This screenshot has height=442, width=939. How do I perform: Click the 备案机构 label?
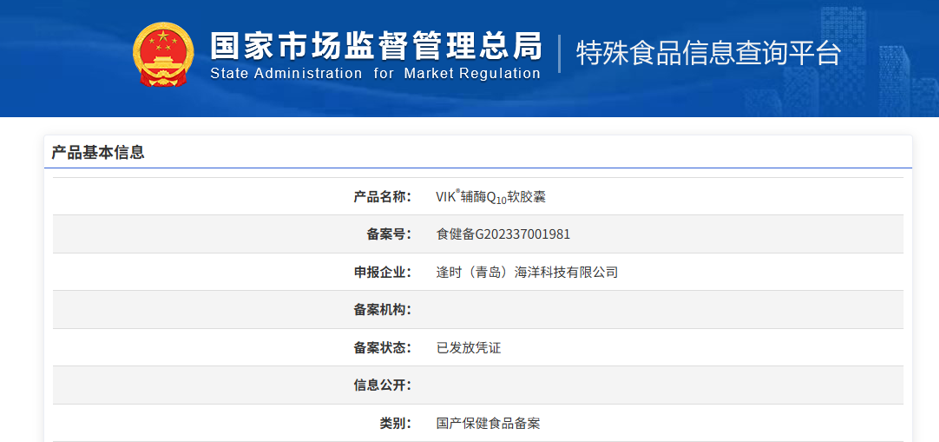pyautogui.click(x=383, y=310)
